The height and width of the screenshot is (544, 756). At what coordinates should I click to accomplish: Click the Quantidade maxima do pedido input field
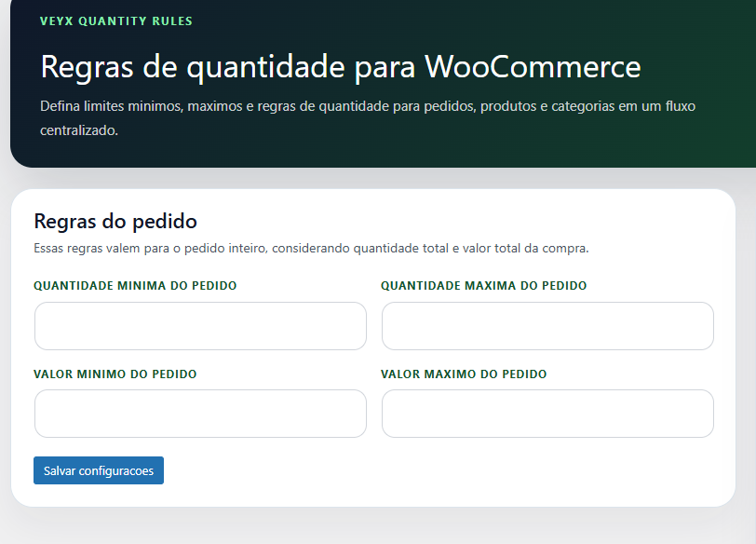[547, 326]
